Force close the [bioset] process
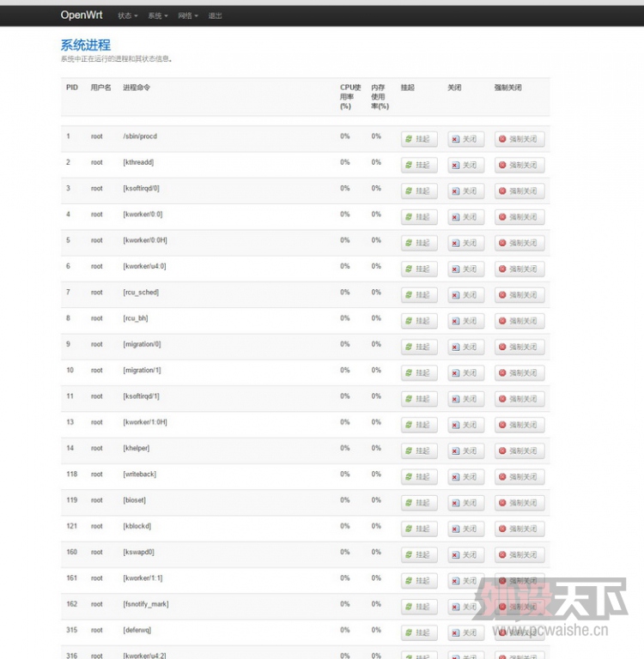 [x=519, y=503]
